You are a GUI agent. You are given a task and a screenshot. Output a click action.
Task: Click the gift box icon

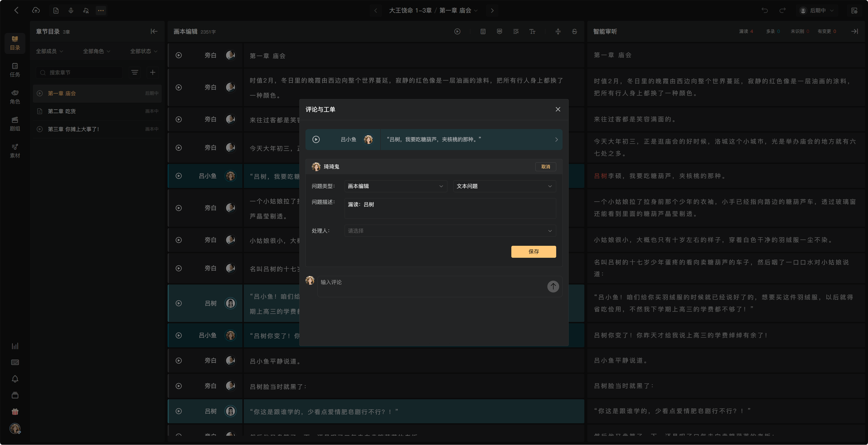pyautogui.click(x=15, y=412)
